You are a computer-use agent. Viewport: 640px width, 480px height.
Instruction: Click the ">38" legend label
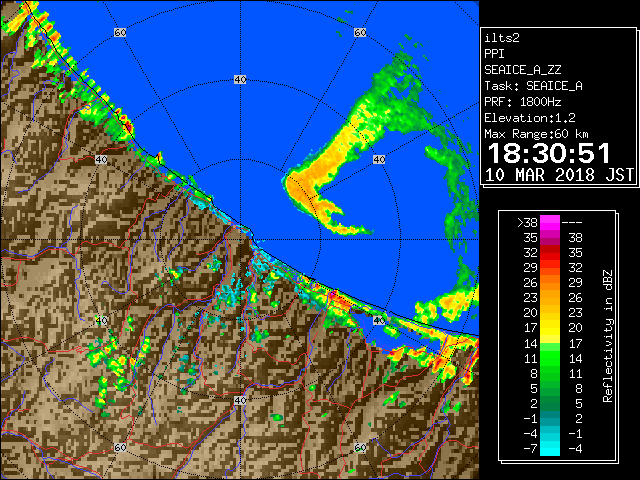(527, 223)
